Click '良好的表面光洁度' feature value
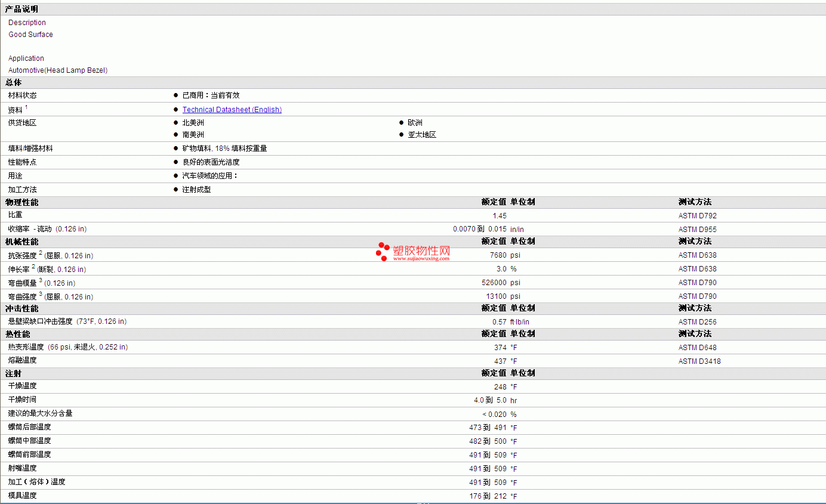 (x=211, y=162)
